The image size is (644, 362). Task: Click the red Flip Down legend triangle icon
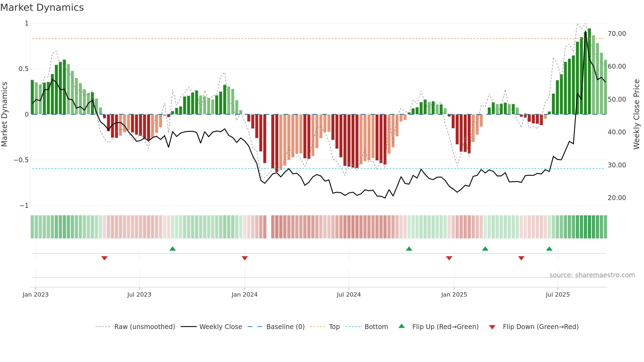[x=492, y=327]
